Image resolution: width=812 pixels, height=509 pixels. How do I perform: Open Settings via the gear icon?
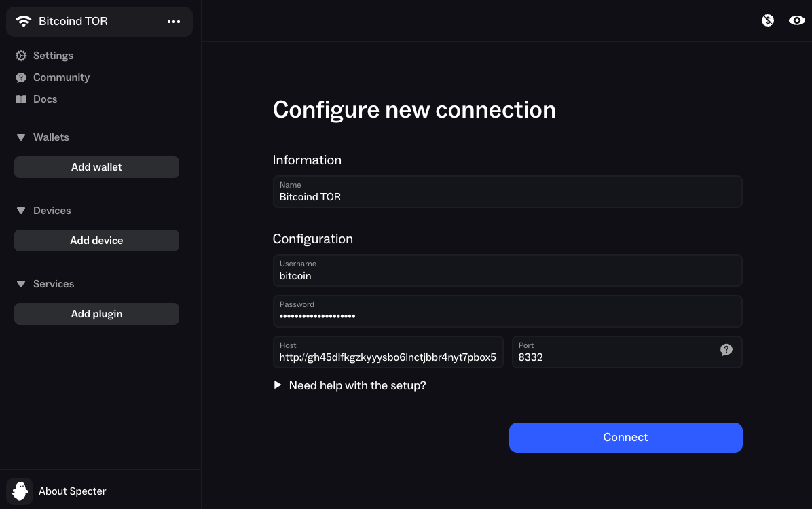click(20, 56)
